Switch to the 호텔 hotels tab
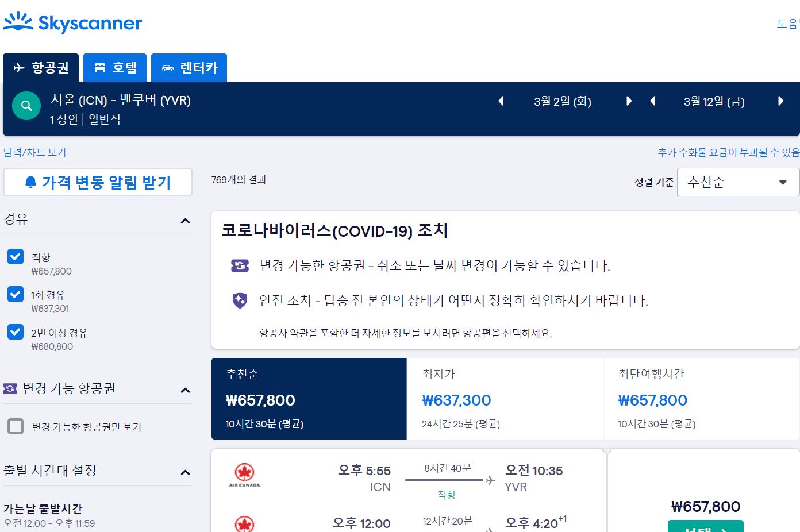Viewport: 800px width, 532px height. click(x=115, y=68)
